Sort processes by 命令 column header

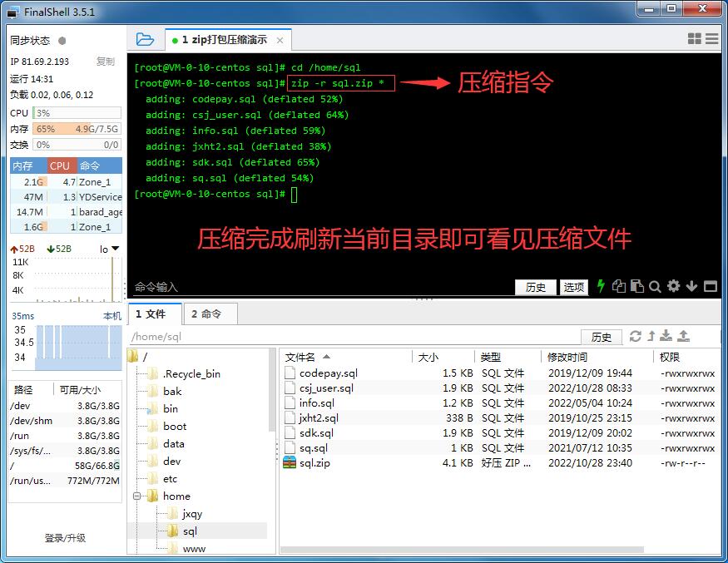click(x=99, y=165)
